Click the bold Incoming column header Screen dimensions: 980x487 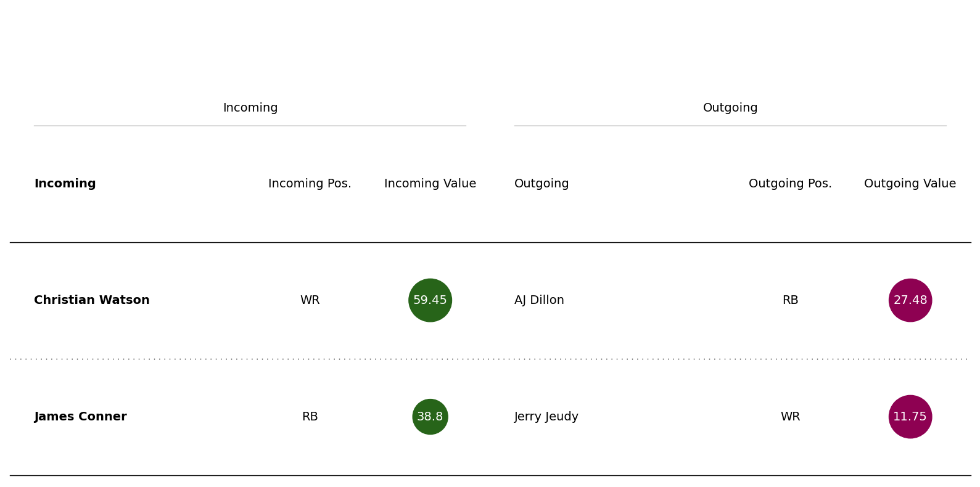pos(65,184)
